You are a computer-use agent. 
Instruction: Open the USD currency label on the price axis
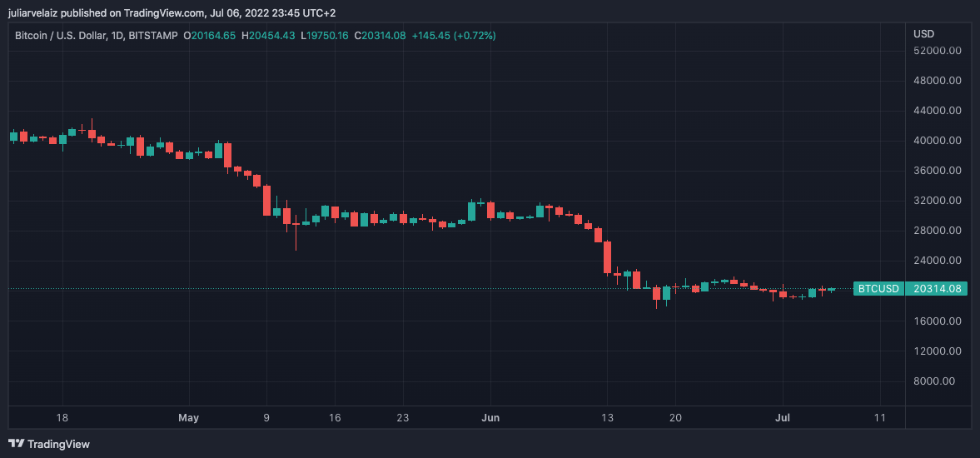923,34
